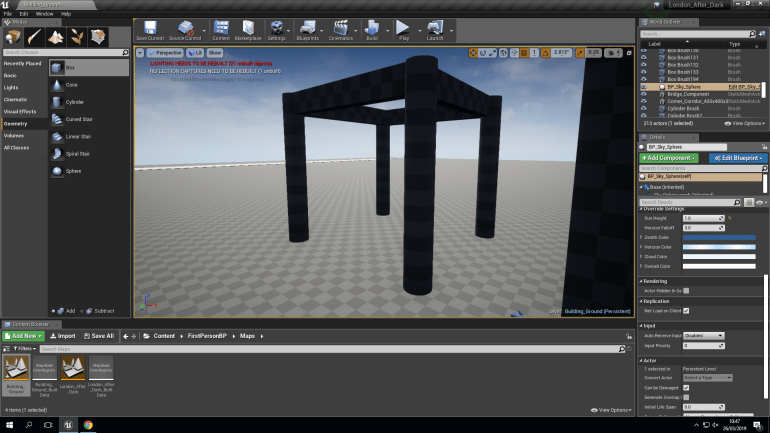Screen dimensions: 770x433
Task: Open the Cinematics toolbar icon
Action: [x=340, y=30]
